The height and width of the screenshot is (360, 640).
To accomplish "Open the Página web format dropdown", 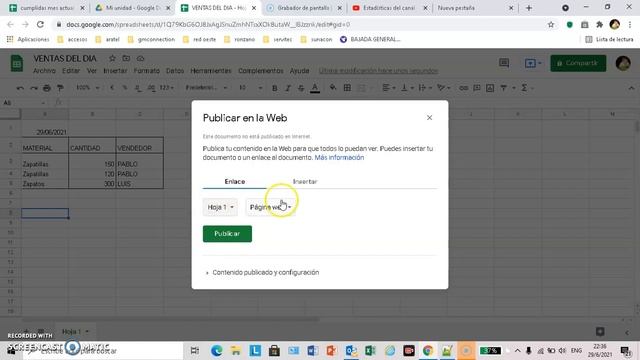I will click(x=270, y=207).
